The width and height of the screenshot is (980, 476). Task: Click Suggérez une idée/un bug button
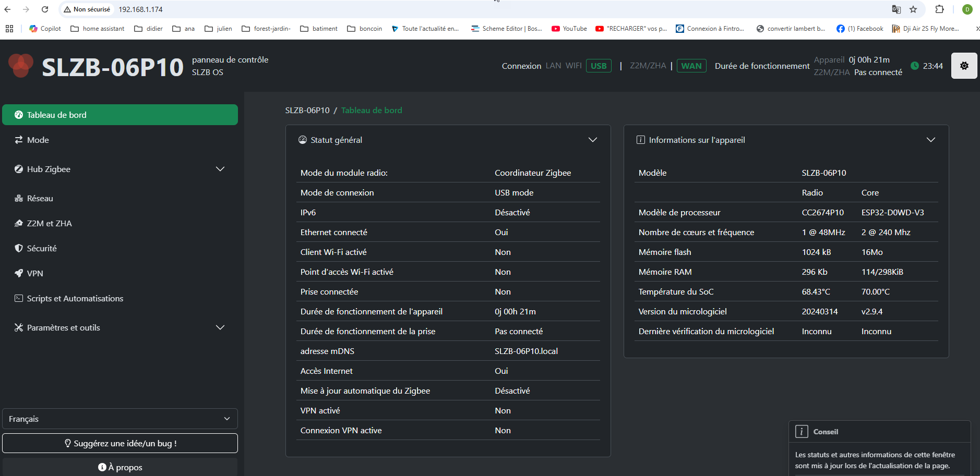pos(120,443)
